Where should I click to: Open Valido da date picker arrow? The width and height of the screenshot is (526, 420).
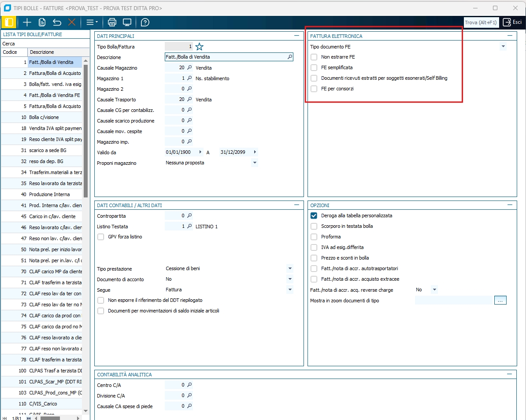[x=200, y=152]
